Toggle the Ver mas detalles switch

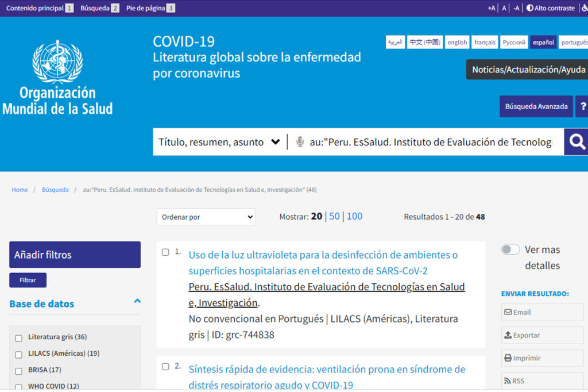coord(510,249)
